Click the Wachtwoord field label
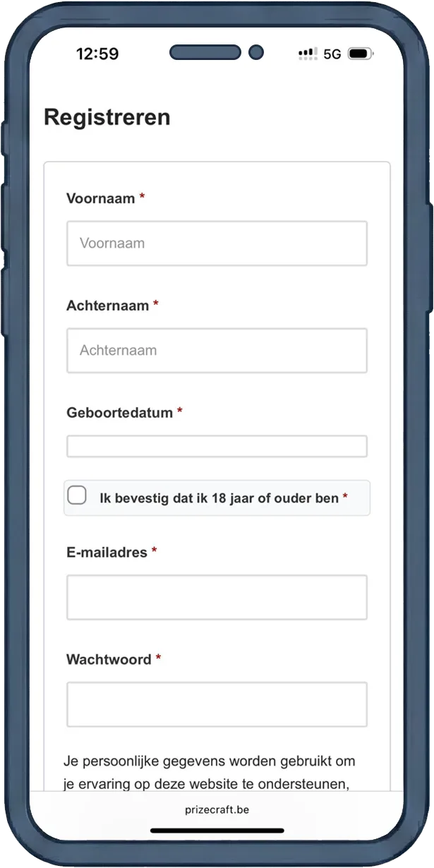 [109, 660]
